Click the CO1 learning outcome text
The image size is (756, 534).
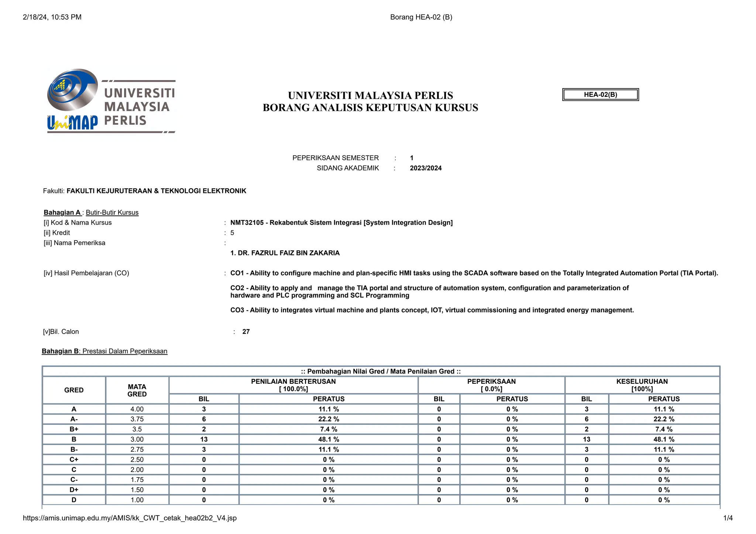474,273
